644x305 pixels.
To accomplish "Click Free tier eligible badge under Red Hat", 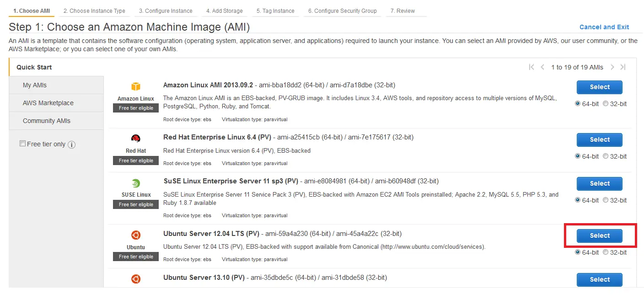I will [136, 161].
